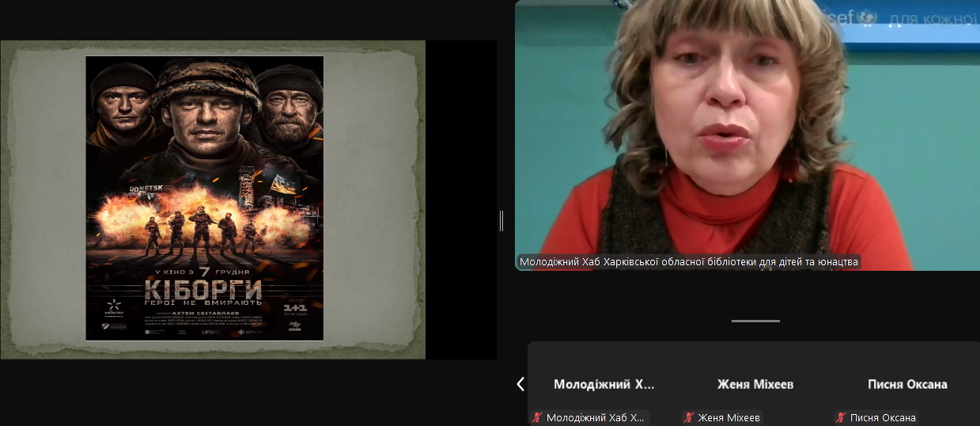This screenshot has height=426, width=980.
Task: Click name label Писня Оксана under tile
Action: coord(883,418)
